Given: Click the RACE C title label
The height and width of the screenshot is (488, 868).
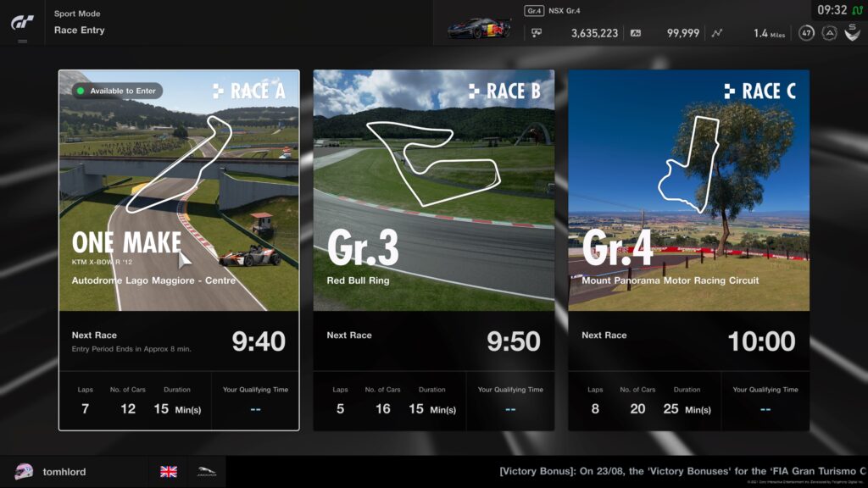Looking at the screenshot, I should tap(760, 91).
